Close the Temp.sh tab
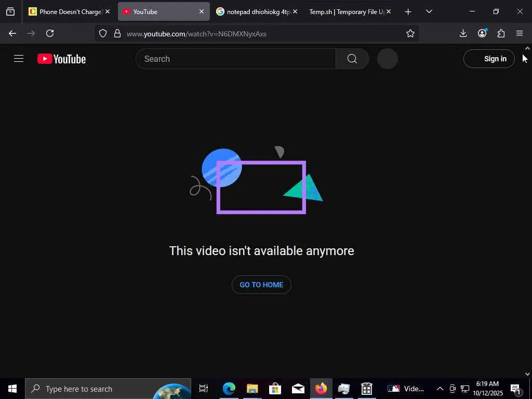This screenshot has width=532, height=399. click(389, 11)
